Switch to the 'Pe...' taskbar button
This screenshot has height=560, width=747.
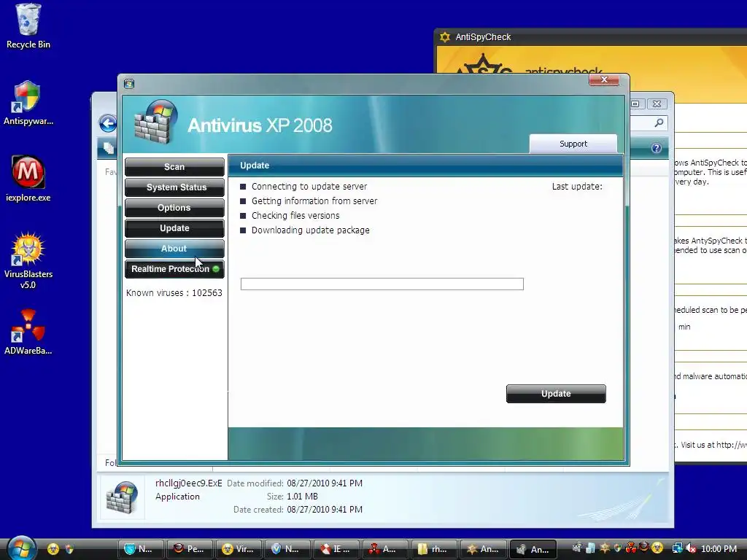pos(190,549)
